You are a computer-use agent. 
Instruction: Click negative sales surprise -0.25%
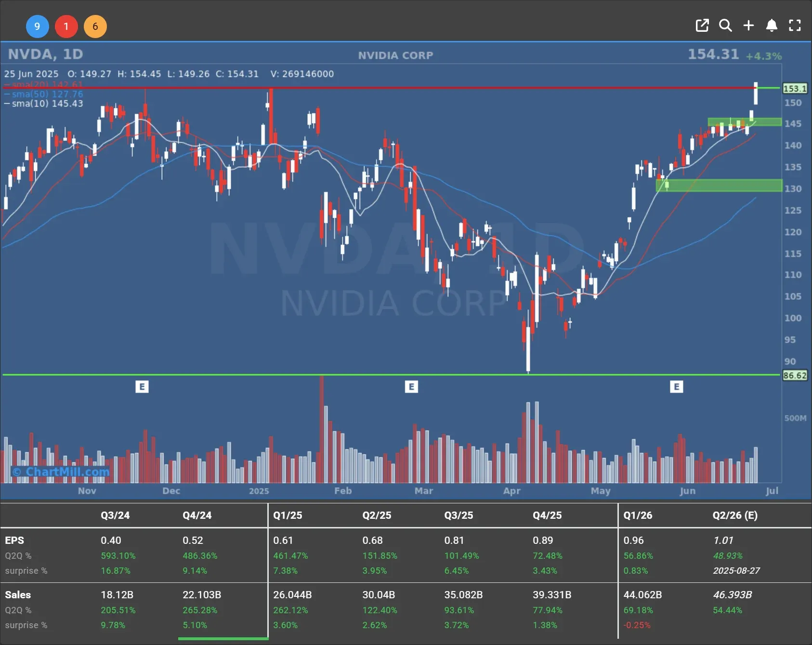[637, 625]
